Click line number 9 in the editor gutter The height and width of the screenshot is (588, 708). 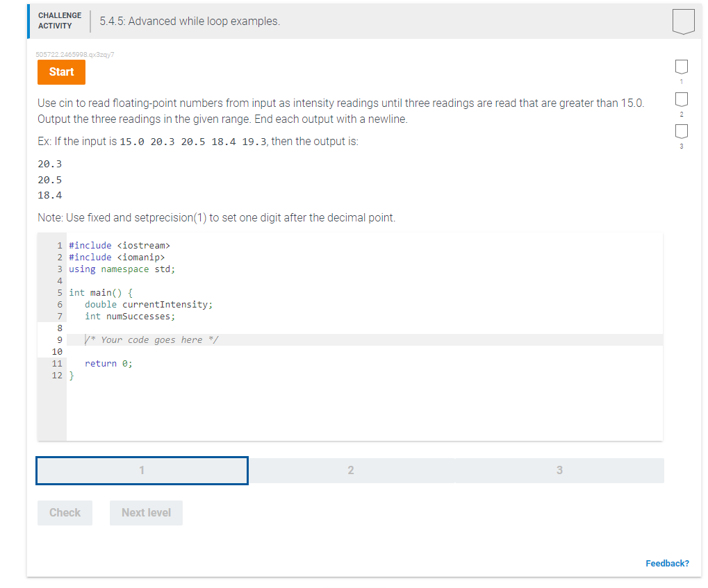(59, 339)
